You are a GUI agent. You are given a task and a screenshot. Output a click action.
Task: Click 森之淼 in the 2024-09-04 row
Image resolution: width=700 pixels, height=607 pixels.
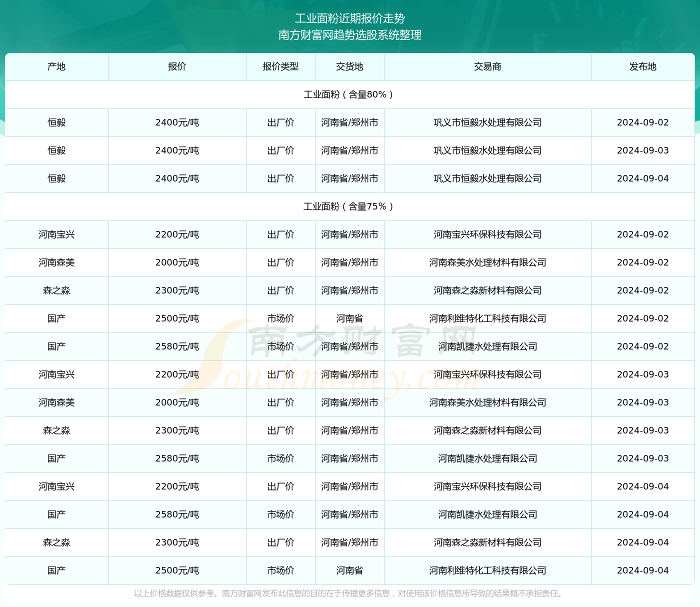[56, 542]
